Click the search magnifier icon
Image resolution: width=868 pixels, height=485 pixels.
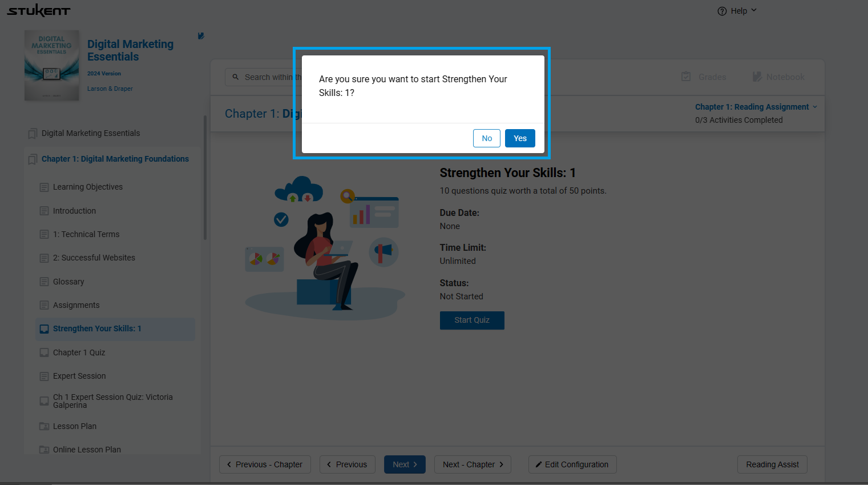[236, 77]
